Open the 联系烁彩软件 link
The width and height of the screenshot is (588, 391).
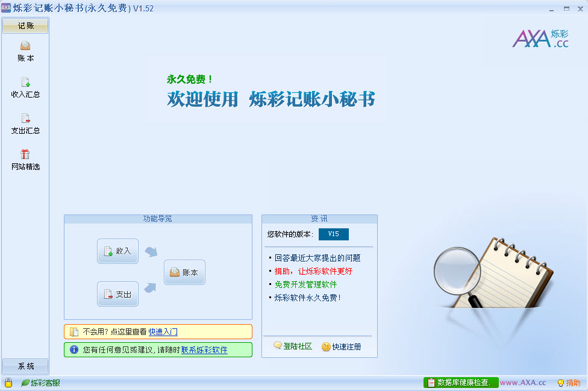(204, 350)
